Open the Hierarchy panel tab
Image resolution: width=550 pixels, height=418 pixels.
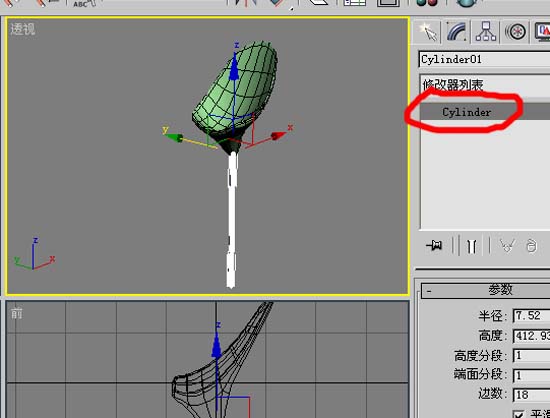(486, 32)
